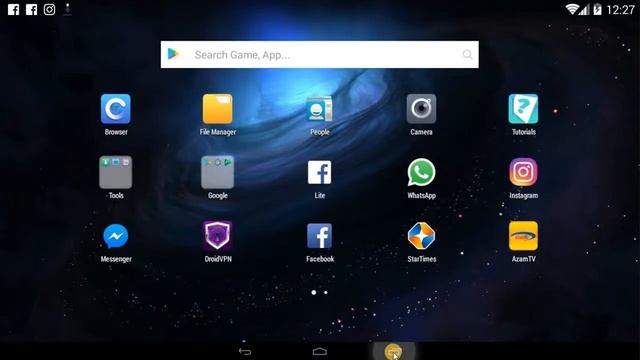Open the Google folder
This screenshot has width=640, height=360.
point(218,172)
